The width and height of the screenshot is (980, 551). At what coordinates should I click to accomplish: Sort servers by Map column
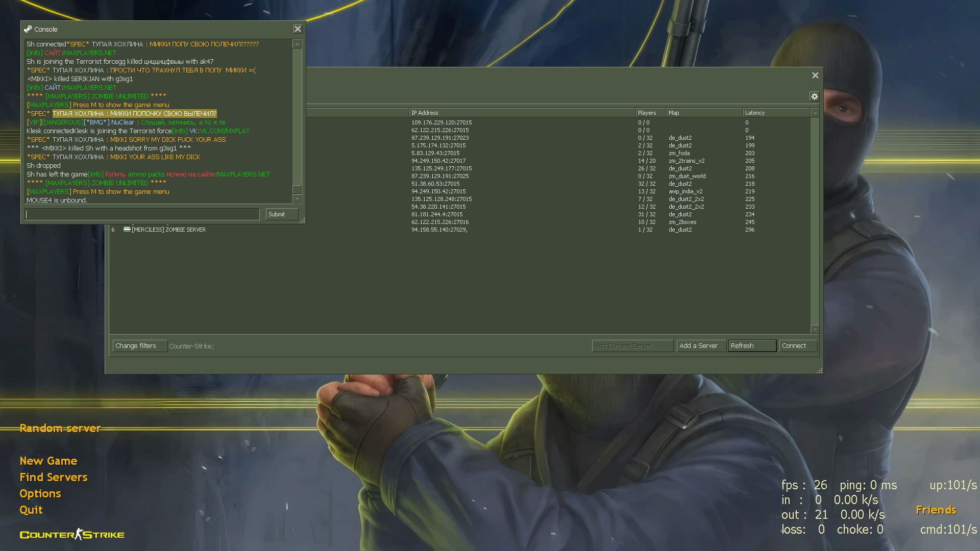coord(704,113)
